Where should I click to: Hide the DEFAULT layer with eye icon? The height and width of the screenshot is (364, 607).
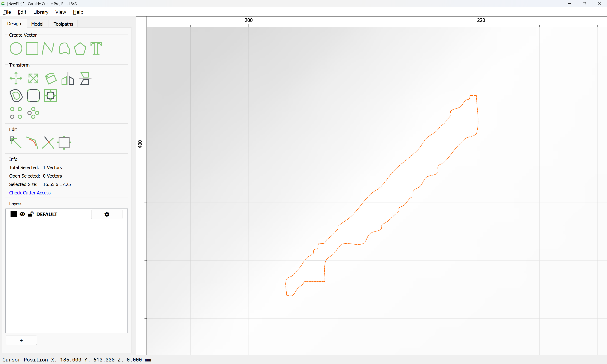point(22,214)
